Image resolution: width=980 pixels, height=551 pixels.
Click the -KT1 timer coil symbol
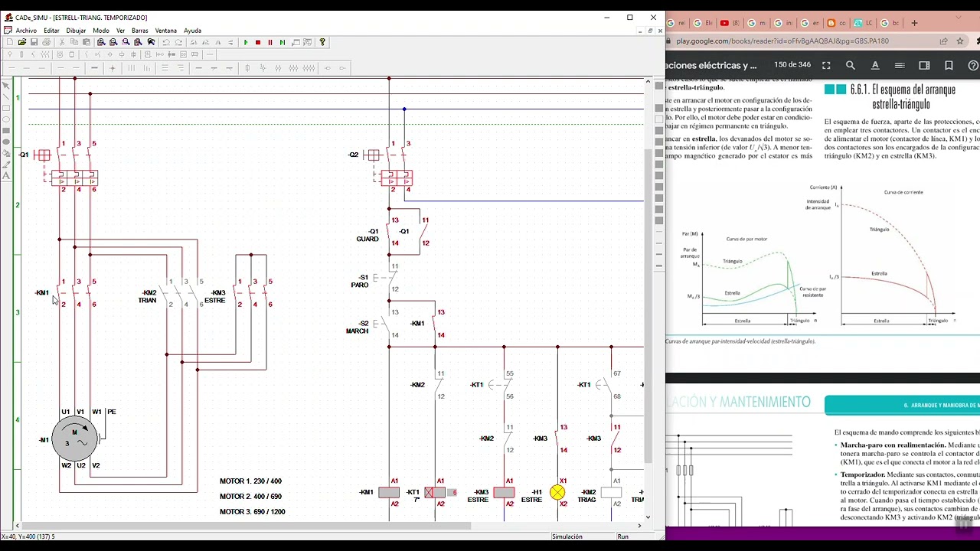435,492
